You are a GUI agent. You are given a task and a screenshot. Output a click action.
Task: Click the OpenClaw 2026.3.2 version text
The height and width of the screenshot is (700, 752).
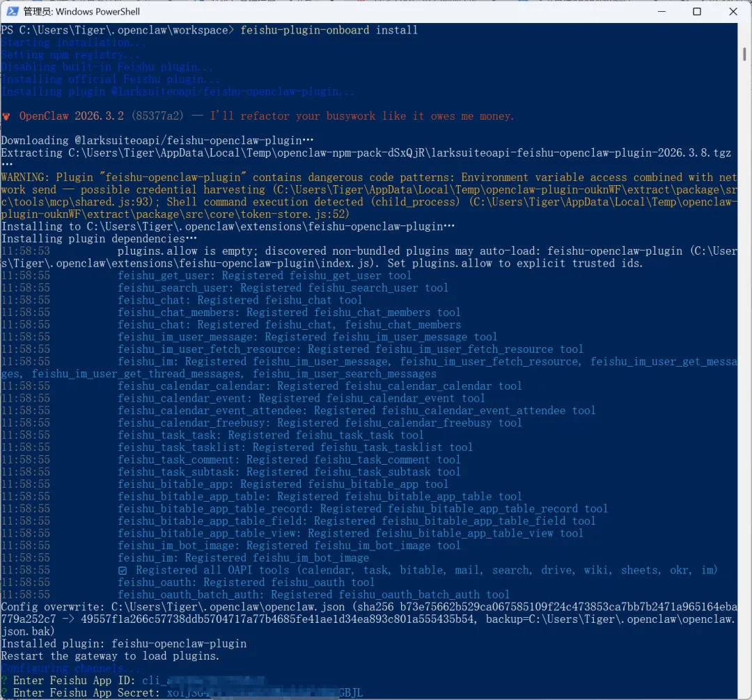click(72, 116)
